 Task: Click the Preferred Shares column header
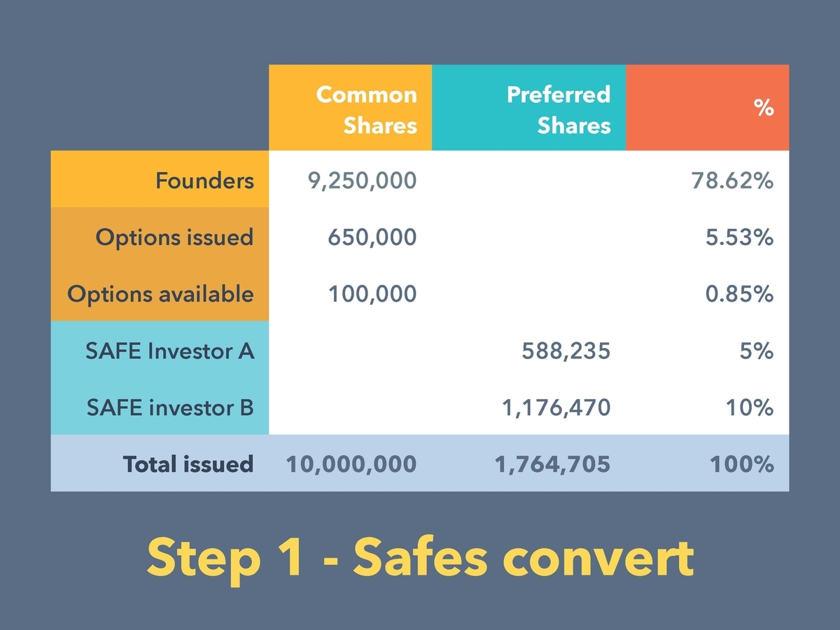click(x=528, y=108)
